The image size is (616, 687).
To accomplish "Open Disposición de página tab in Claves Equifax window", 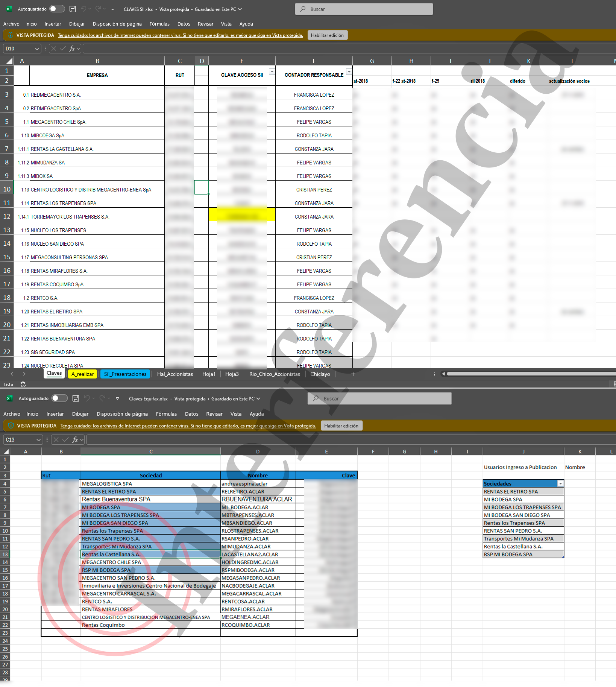I will pos(122,414).
